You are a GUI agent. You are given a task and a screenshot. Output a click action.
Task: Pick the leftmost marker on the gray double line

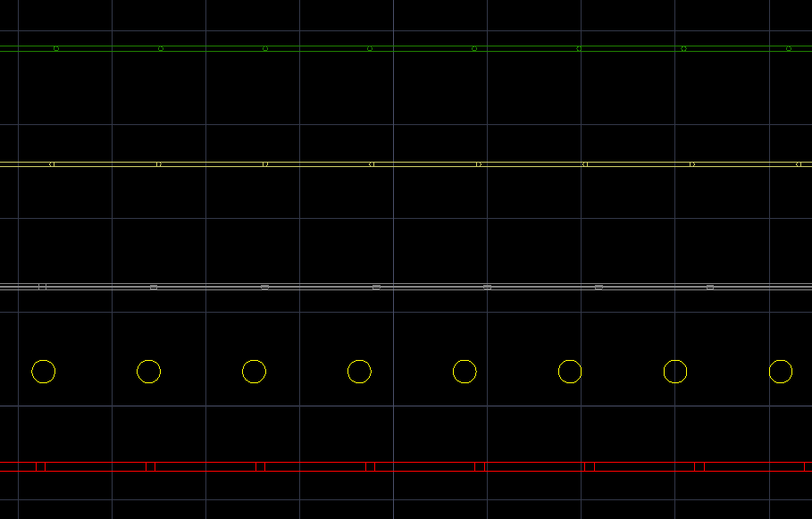tap(42, 287)
